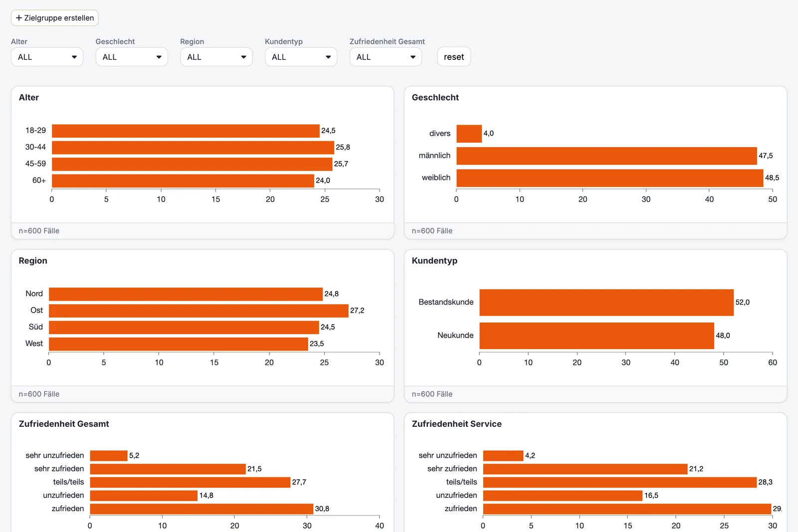798x532 pixels.
Task: Select sehr zufrieden bar in Zufriedenheit Service
Action: [586, 469]
